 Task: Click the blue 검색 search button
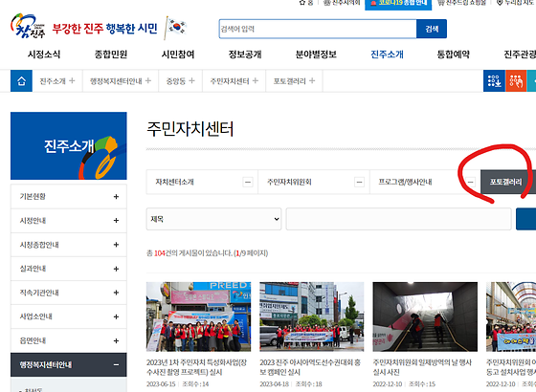click(432, 29)
